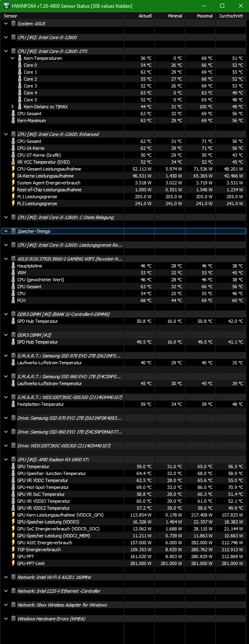Click lightning icon beside GPU PPT
249x644 pixels.
pyautogui.click(x=13, y=556)
